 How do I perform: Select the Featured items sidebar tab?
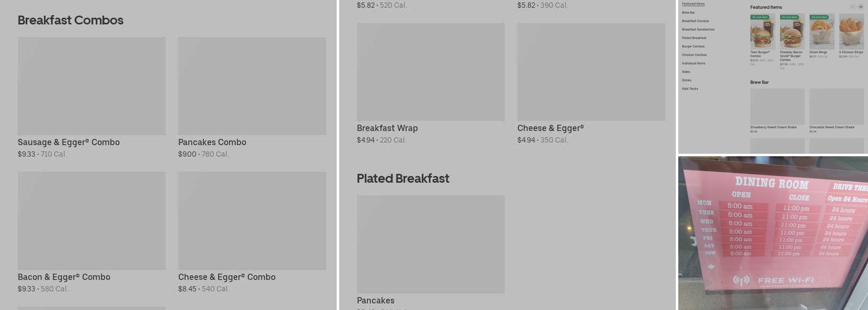[693, 4]
